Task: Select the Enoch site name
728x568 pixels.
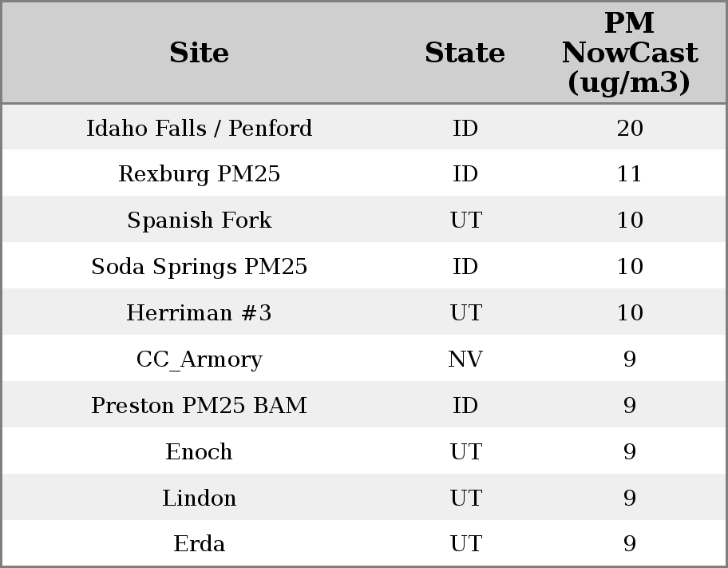Action: 200,452
